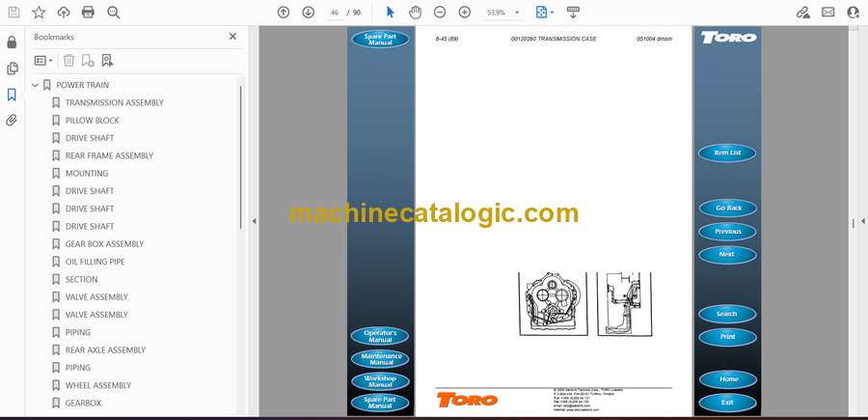
Task: Click the scrolling mode keyboard icon
Action: click(x=573, y=13)
